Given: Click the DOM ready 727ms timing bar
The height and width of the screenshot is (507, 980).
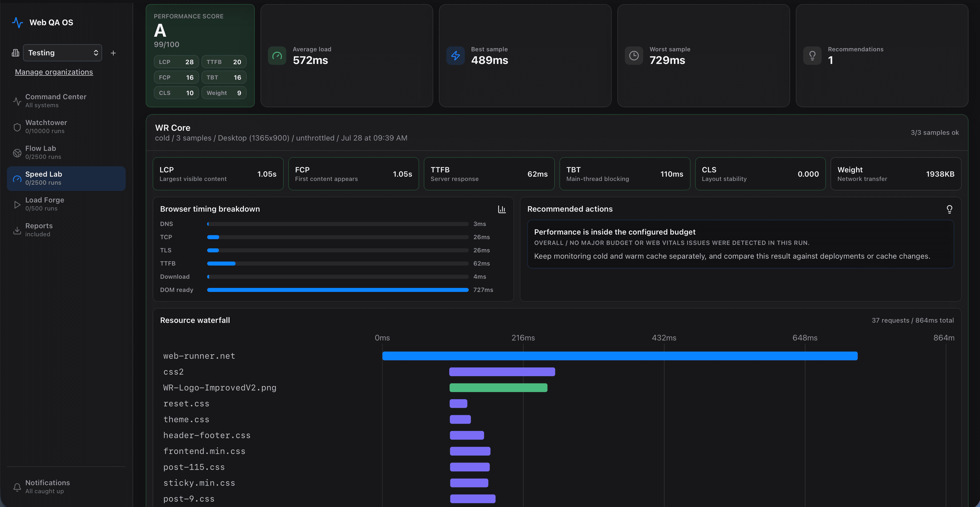Looking at the screenshot, I should (338, 290).
